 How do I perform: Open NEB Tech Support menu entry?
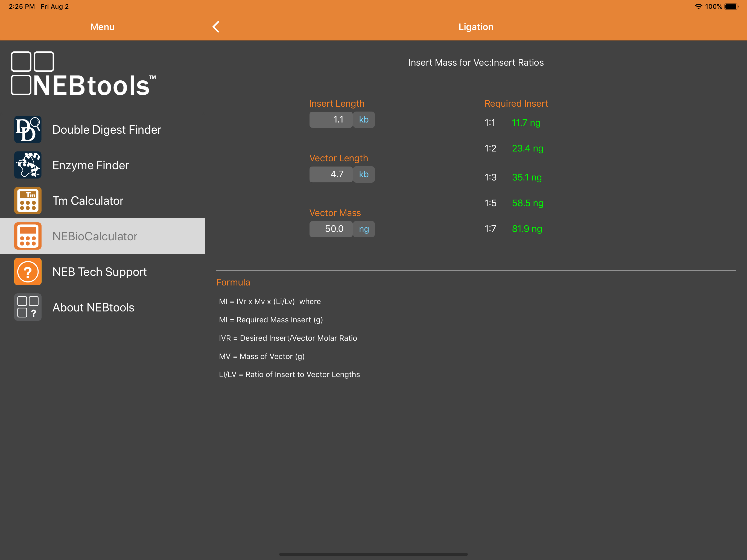click(103, 272)
